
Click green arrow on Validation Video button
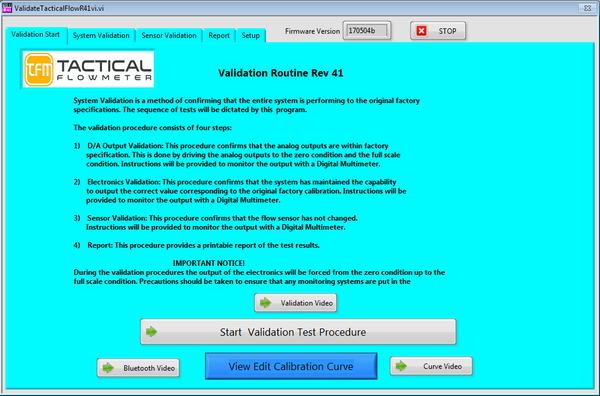(265, 303)
